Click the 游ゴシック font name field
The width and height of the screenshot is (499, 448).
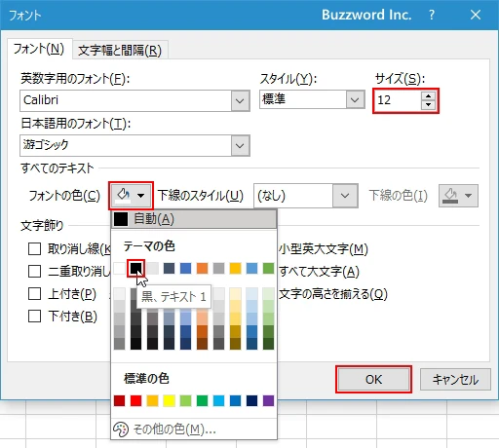point(126,145)
